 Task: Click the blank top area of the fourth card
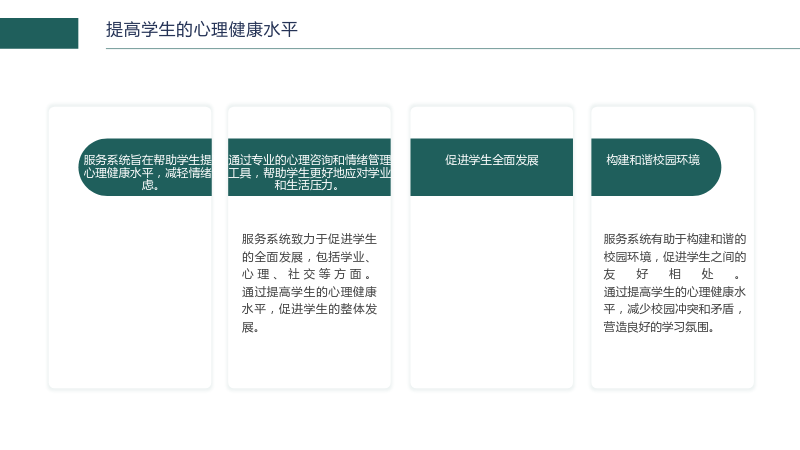[672, 122]
